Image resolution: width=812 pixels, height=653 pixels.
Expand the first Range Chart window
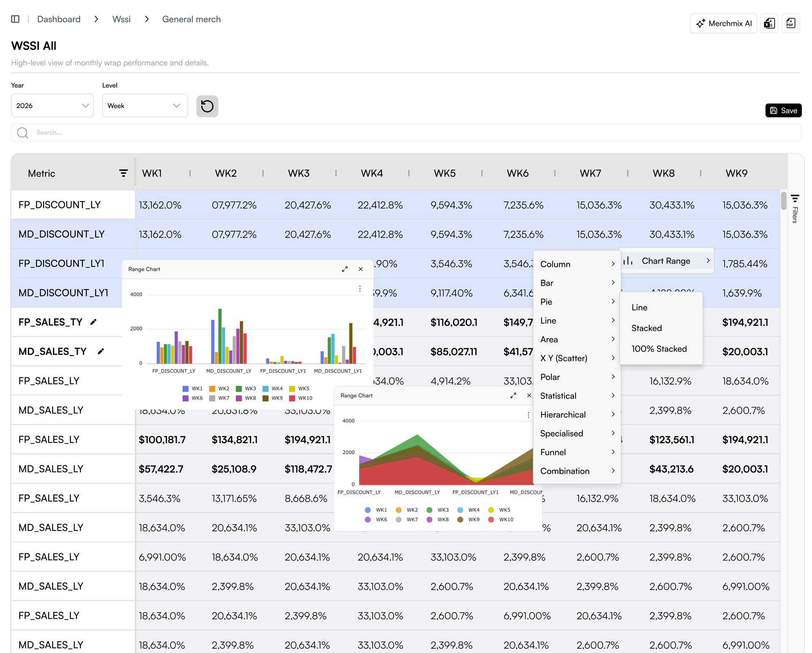(345, 269)
